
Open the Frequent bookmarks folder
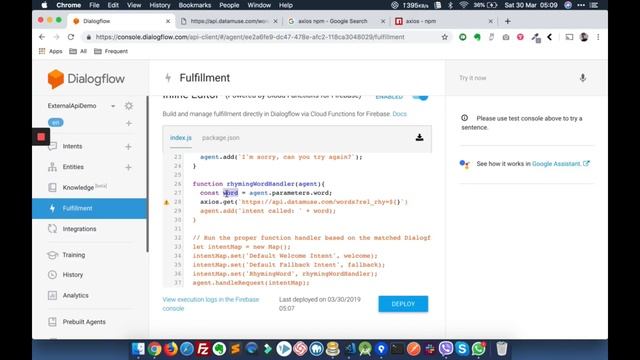tap(111, 51)
